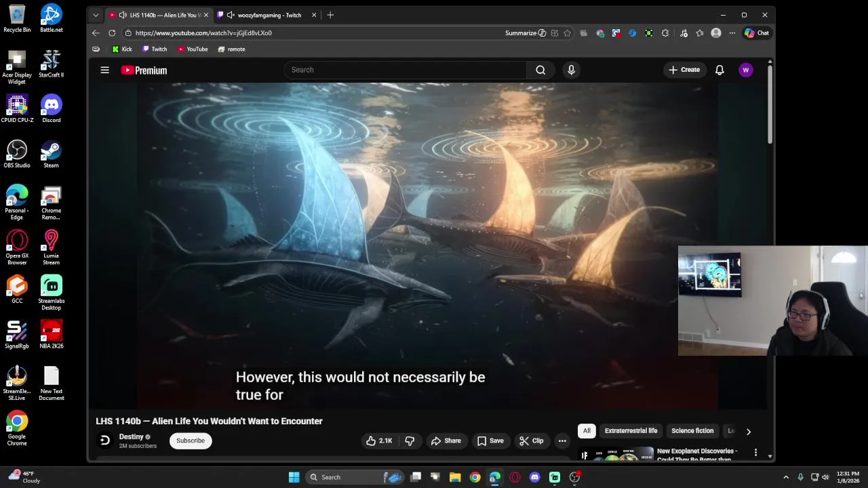868x488 pixels.
Task: Open the YouTube account avatar W
Action: (746, 70)
